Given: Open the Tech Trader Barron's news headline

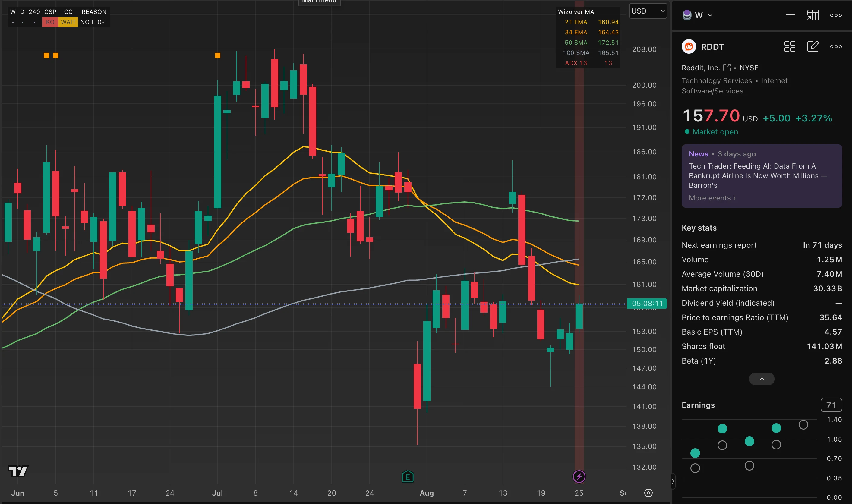Looking at the screenshot, I should click(x=758, y=175).
